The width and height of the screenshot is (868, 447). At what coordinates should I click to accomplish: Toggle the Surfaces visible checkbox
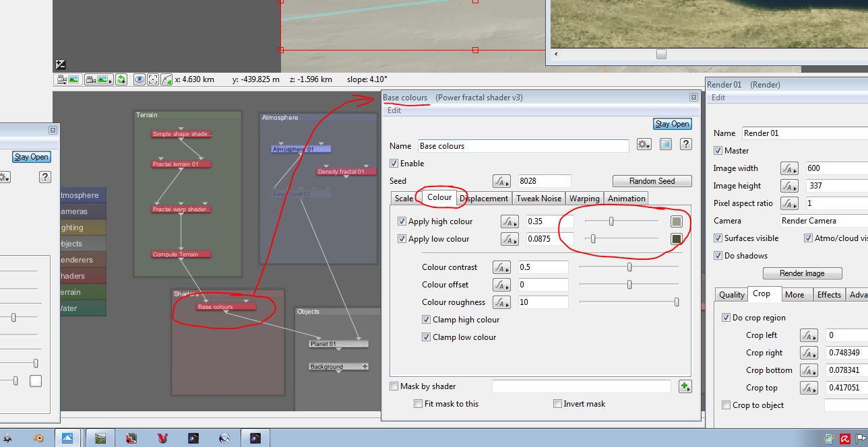point(718,238)
